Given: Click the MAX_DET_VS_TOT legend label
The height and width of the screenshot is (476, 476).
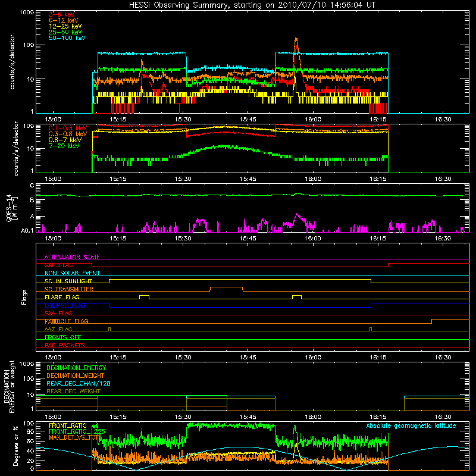Looking at the screenshot, I should coord(74,437).
